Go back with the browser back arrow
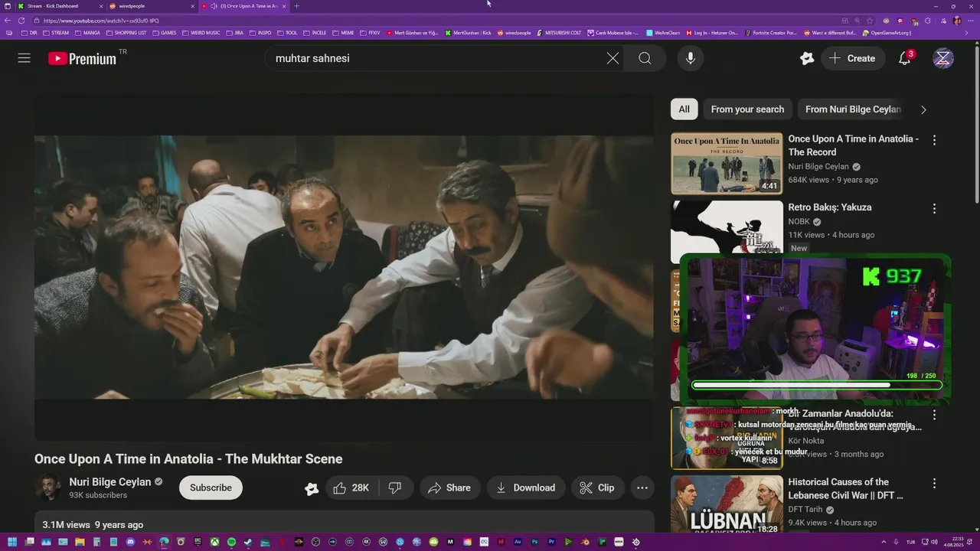This screenshot has height=551, width=980. (x=8, y=21)
